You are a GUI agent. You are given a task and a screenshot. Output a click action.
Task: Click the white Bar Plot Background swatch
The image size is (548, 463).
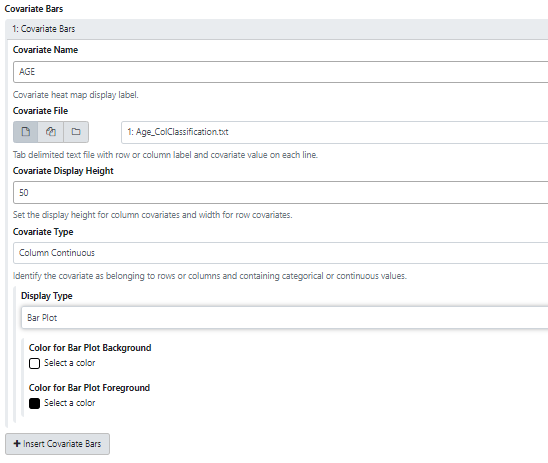pyautogui.click(x=34, y=363)
